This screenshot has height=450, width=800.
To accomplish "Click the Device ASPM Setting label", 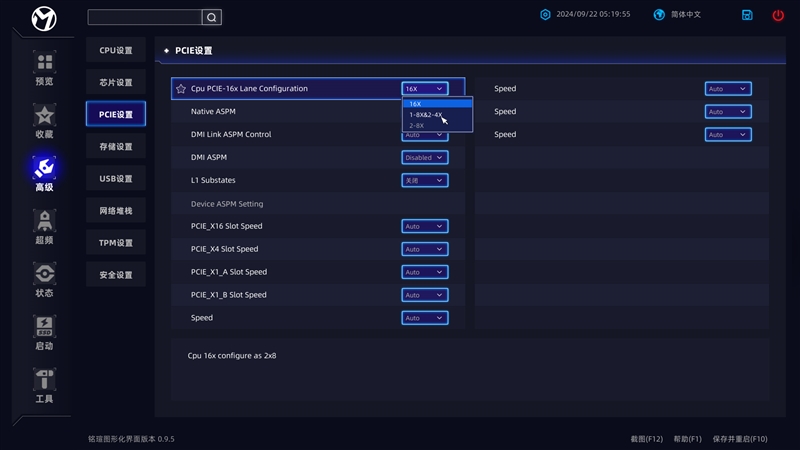I will click(227, 204).
